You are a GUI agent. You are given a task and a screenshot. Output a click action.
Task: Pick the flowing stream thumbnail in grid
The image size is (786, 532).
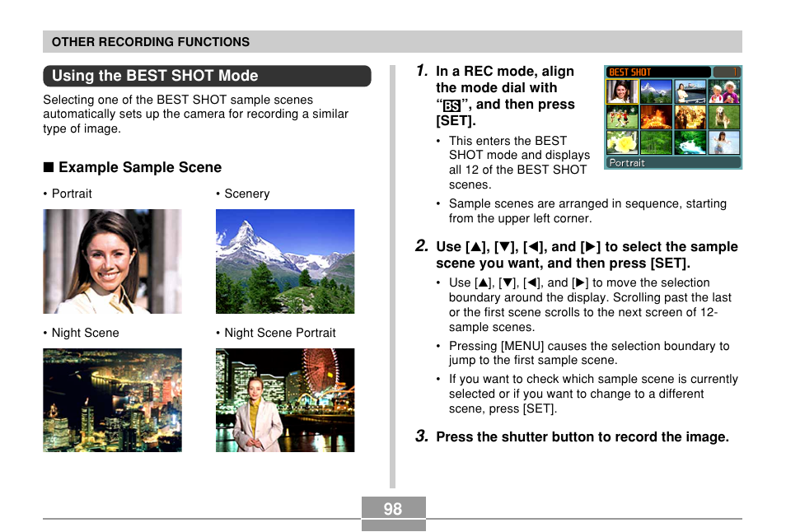point(690,142)
